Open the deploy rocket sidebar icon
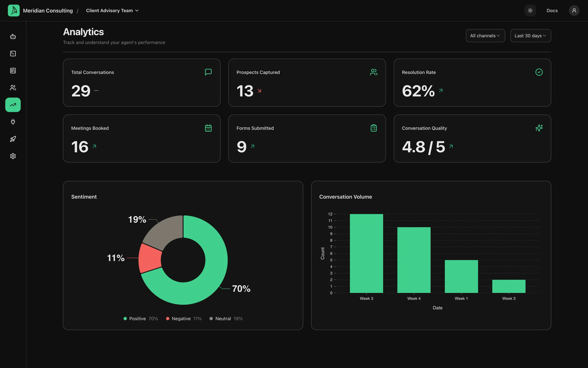The width and height of the screenshot is (588, 368). [x=13, y=139]
